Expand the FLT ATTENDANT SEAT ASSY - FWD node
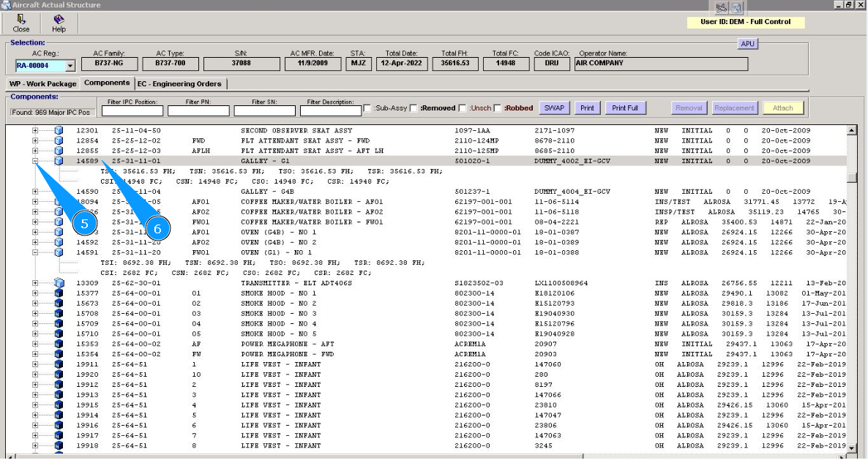The width and height of the screenshot is (868, 463). coord(35,141)
